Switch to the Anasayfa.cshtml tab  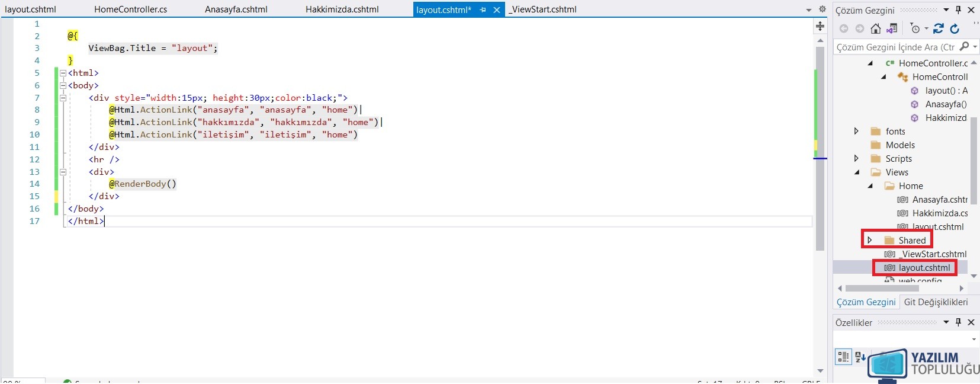point(236,9)
